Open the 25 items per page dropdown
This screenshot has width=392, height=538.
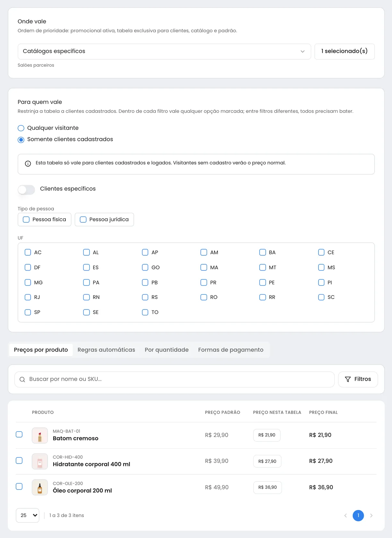27,515
